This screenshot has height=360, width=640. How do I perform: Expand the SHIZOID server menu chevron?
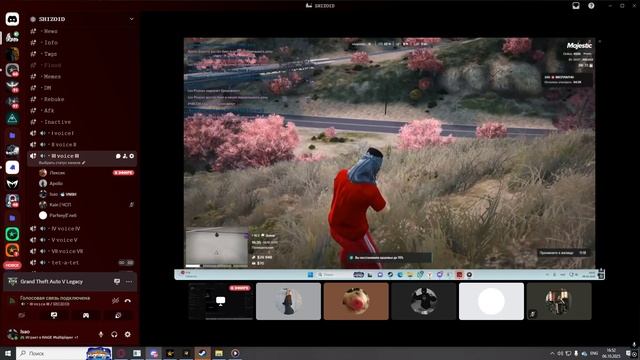131,19
